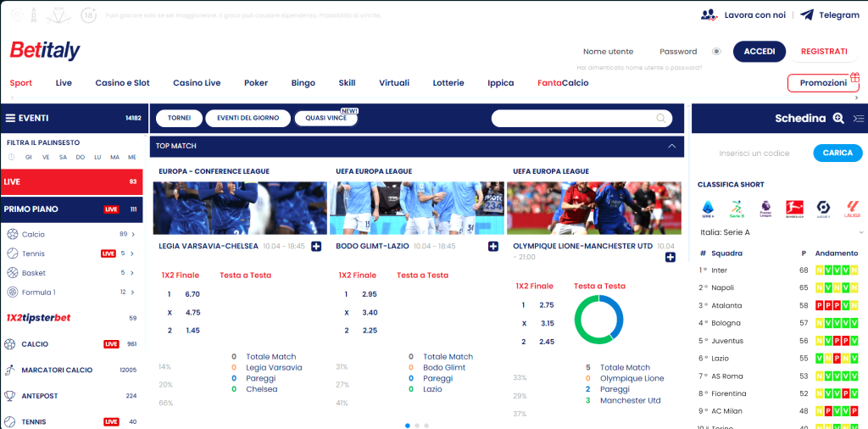This screenshot has width=868, height=429.
Task: Click the Basket ball icon in the sidebar
Action: (12, 273)
